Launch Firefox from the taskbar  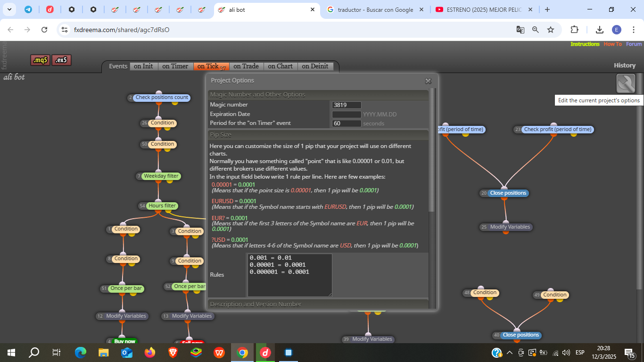(x=150, y=353)
